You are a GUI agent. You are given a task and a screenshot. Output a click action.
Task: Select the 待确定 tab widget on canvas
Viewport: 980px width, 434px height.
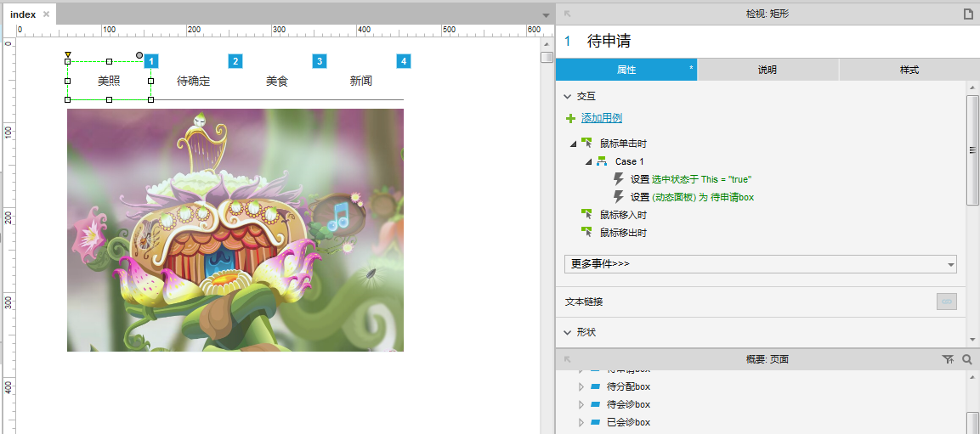click(x=193, y=81)
